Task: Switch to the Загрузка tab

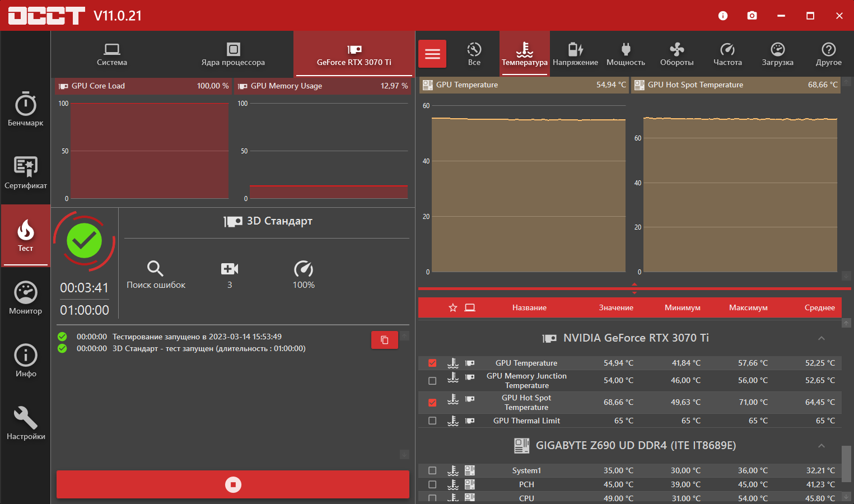Action: click(x=778, y=54)
